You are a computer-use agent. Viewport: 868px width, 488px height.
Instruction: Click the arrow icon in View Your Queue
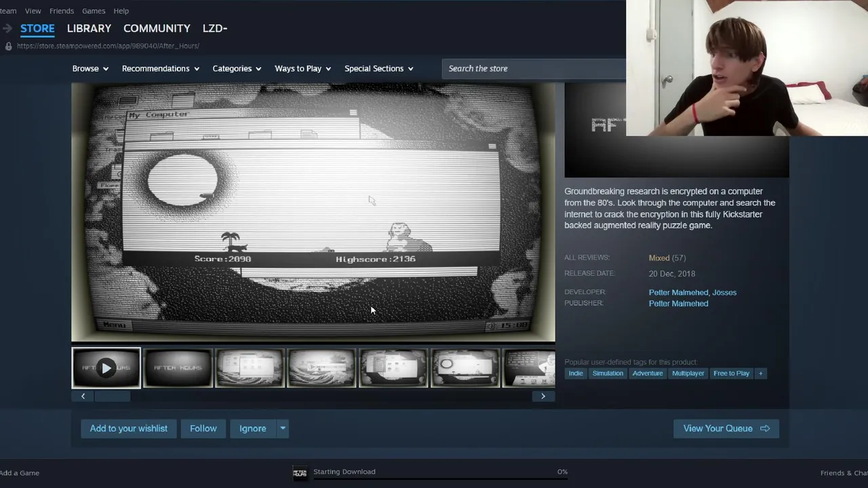click(765, 428)
